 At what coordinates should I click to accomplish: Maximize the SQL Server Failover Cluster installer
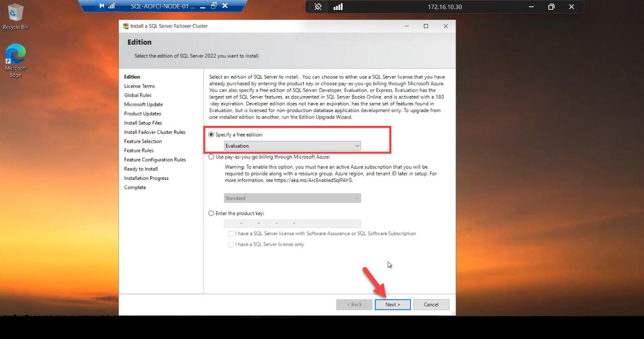[426, 26]
